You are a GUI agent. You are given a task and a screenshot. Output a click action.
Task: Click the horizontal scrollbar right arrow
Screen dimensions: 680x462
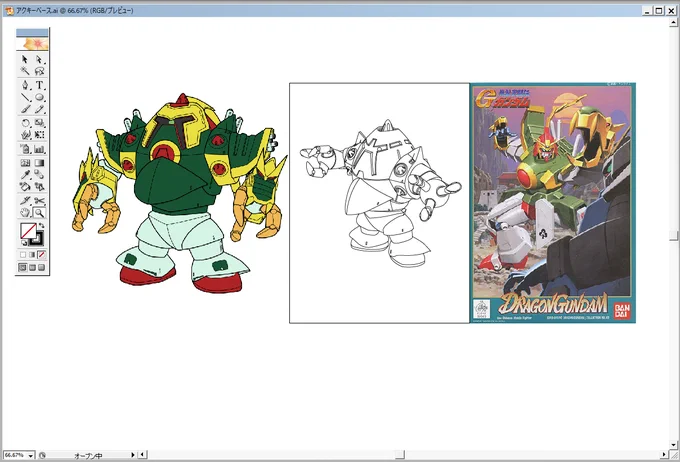point(664,455)
